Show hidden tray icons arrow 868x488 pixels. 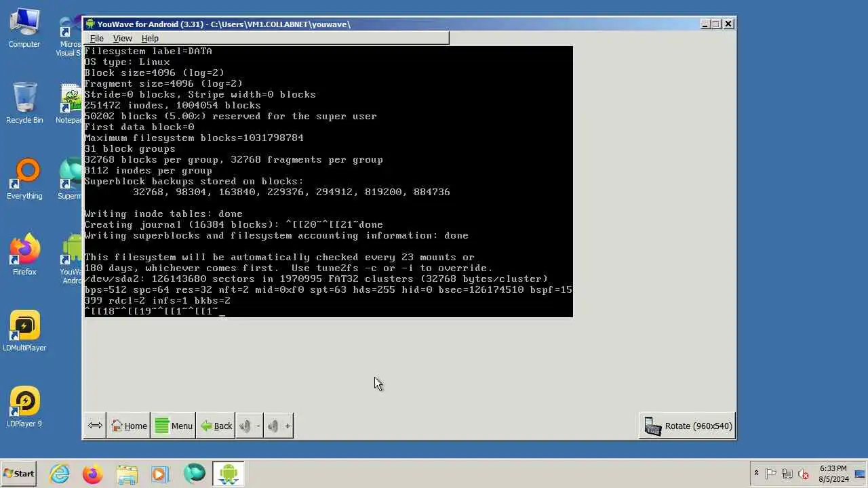756,474
